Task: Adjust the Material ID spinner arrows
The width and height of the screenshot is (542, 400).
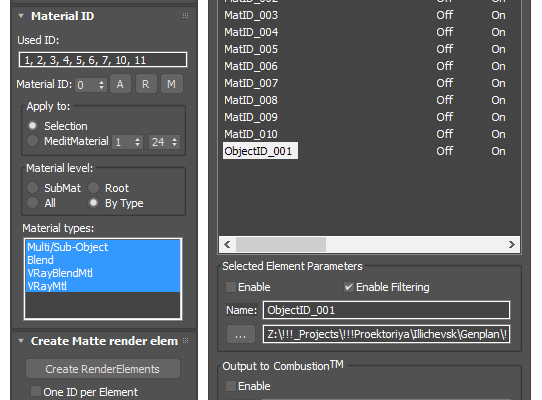Action: [102, 85]
